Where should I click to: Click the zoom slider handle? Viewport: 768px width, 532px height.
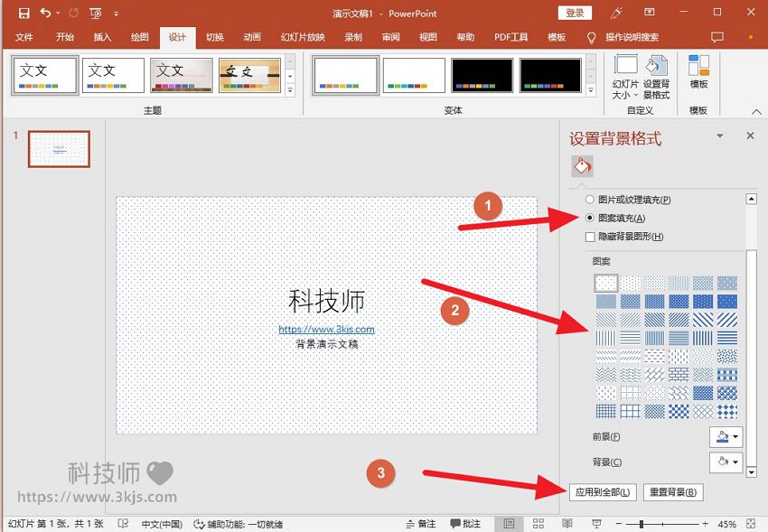(x=642, y=524)
